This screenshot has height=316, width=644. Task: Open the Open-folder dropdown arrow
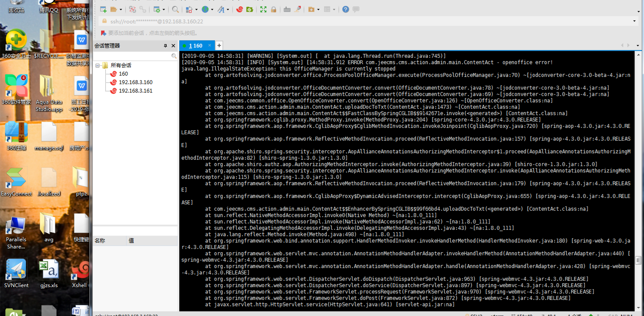point(121,10)
